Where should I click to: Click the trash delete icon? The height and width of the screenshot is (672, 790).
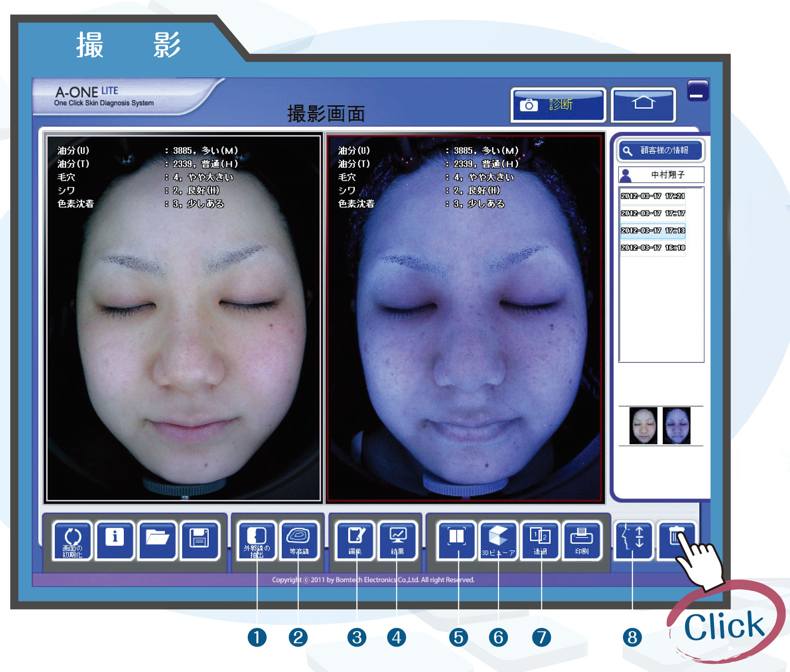point(677,540)
